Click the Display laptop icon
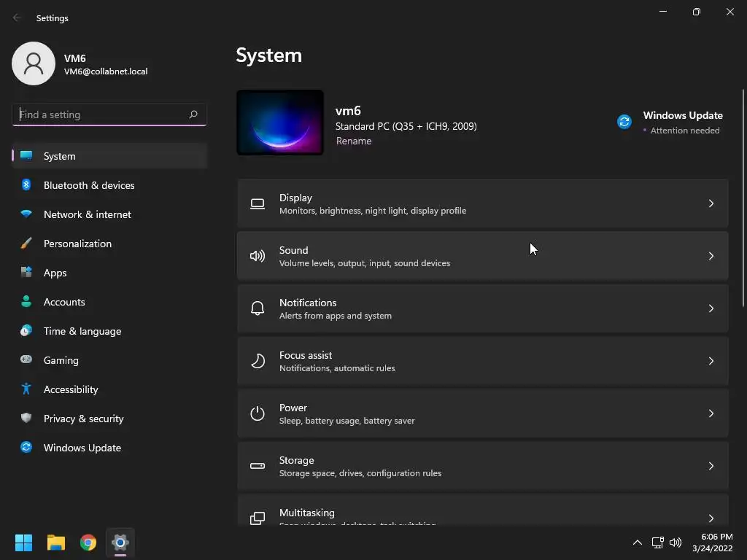The width and height of the screenshot is (747, 560). point(258,204)
